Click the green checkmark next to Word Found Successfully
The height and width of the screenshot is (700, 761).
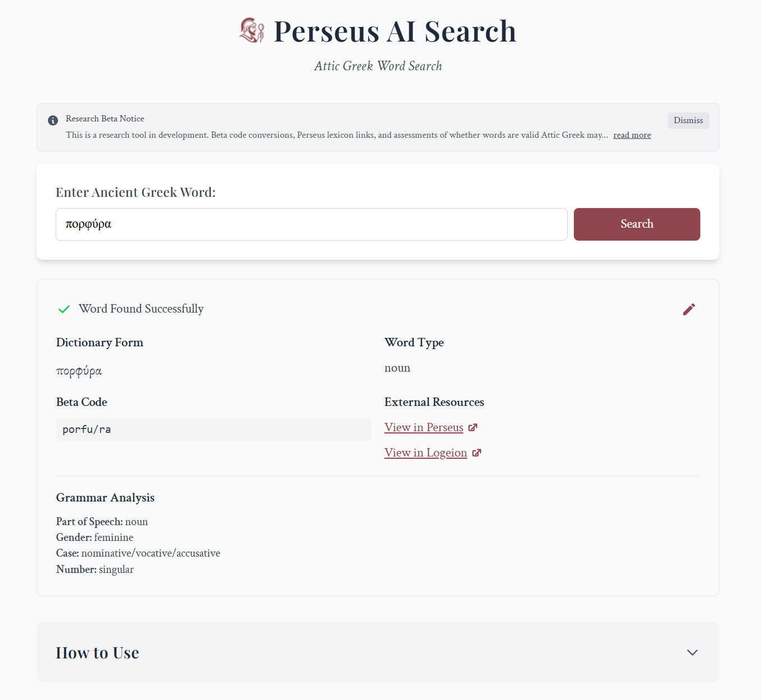pyautogui.click(x=64, y=309)
